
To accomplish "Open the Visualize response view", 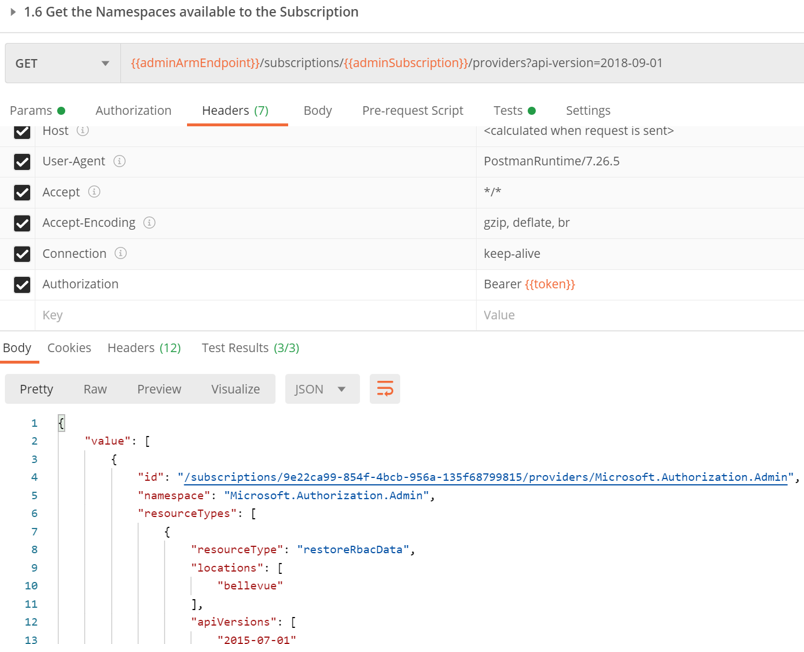I will [235, 389].
